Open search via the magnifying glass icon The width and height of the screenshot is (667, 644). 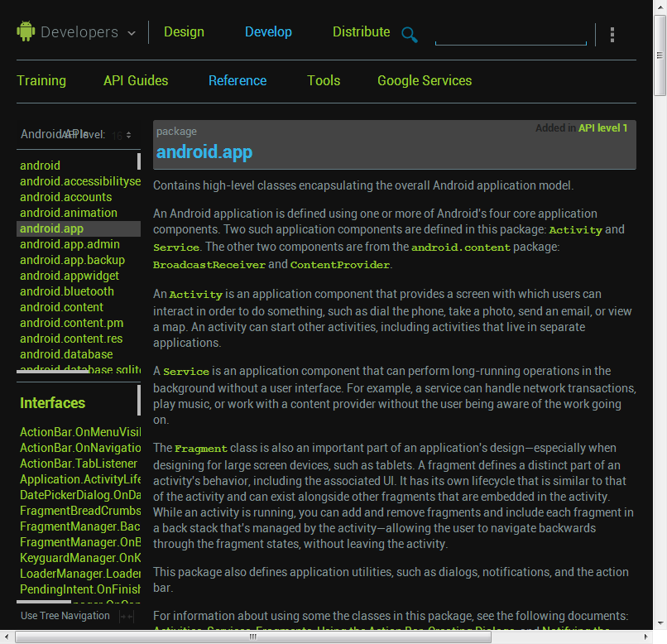409,36
